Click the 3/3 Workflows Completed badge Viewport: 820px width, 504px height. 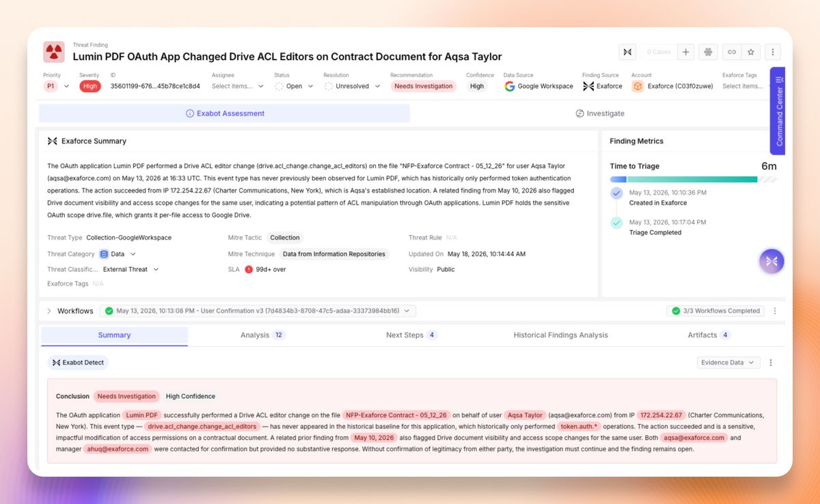coord(715,311)
